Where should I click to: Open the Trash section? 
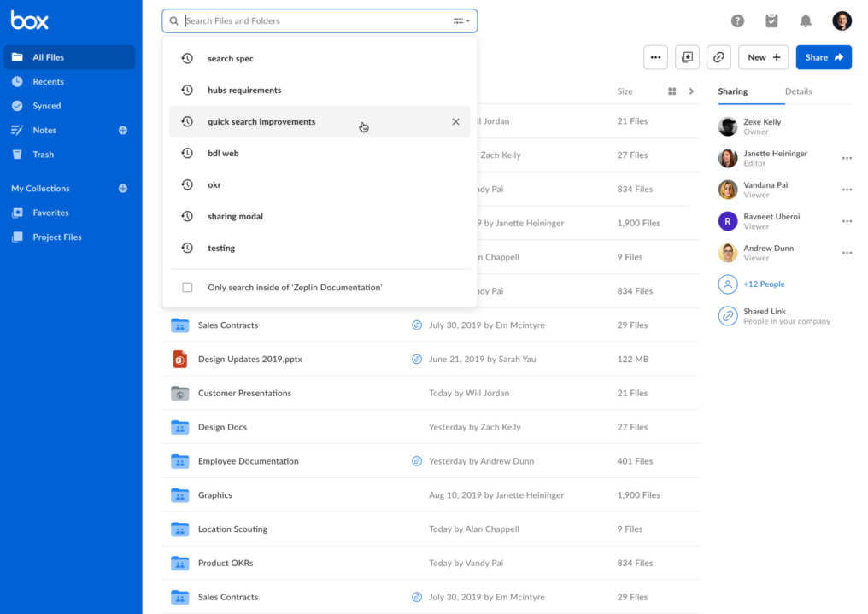tap(44, 154)
